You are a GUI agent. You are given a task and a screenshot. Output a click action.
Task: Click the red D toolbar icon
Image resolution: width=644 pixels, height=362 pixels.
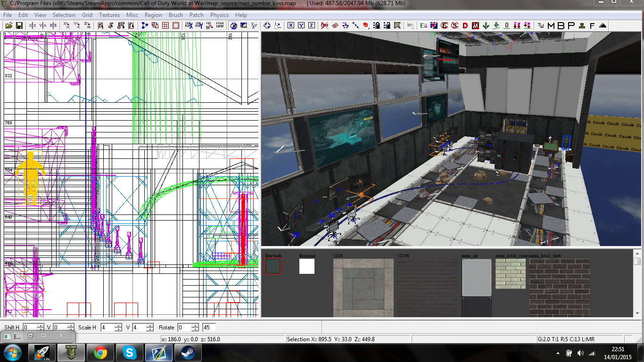(465, 25)
